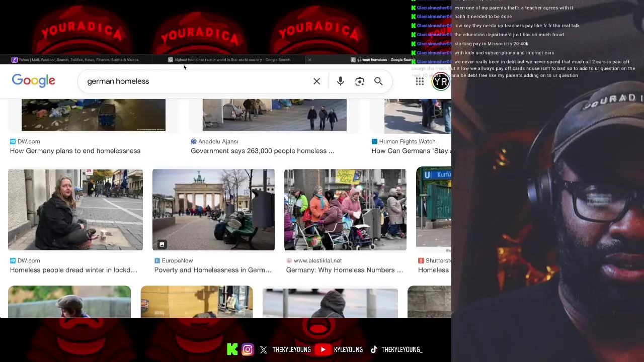Start voice search with the microphone icon
644x362 pixels.
point(341,81)
